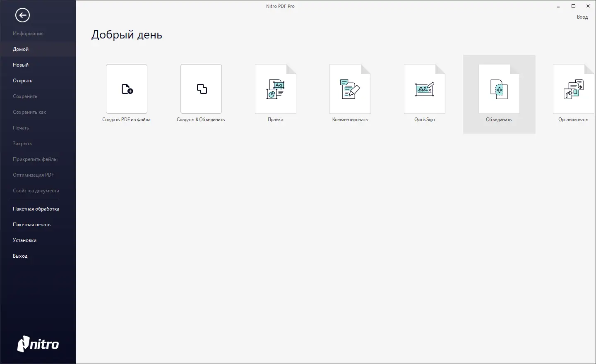This screenshot has height=364, width=596.
Task: Minimize the Nitro PDF Pro window
Action: pos(558,6)
